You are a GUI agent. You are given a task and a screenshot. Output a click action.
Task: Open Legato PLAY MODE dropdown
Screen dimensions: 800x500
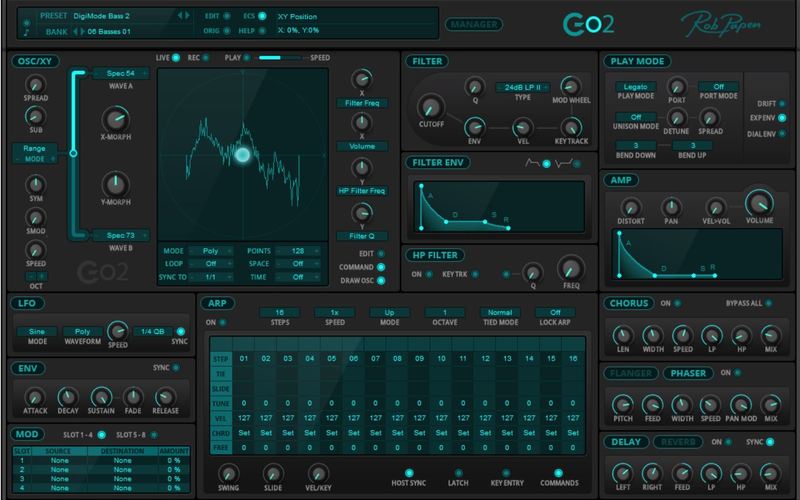click(x=636, y=87)
